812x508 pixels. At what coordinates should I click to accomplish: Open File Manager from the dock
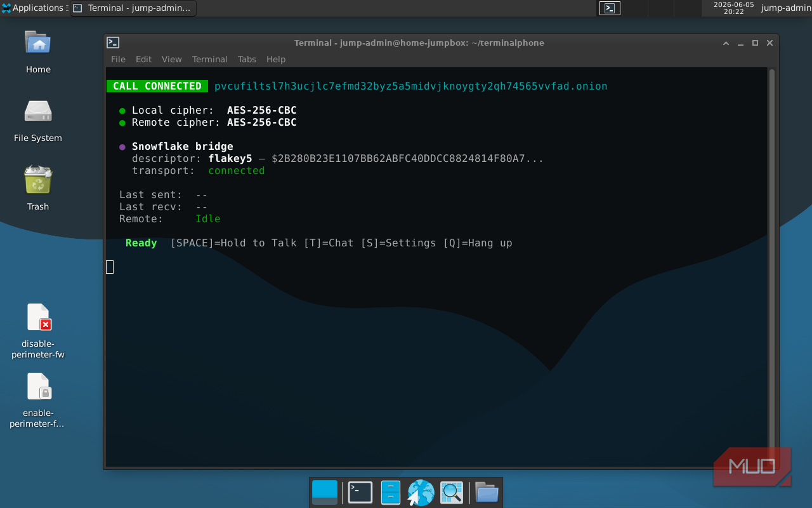[391, 492]
